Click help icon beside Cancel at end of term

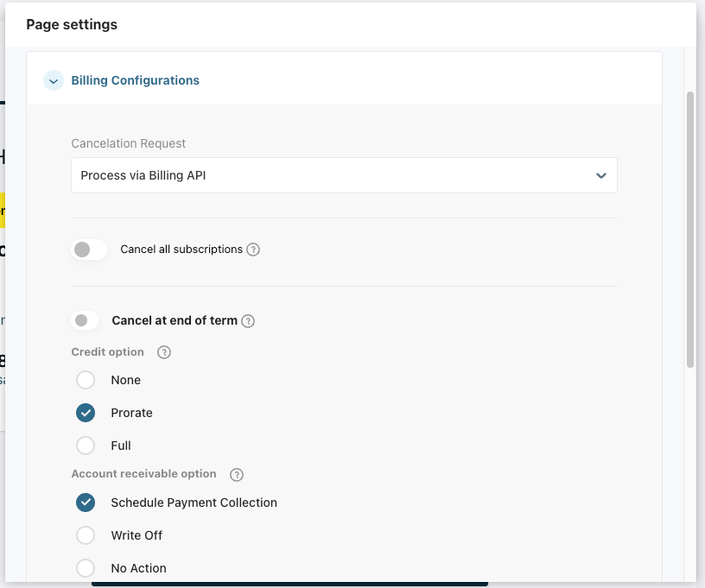pos(248,321)
